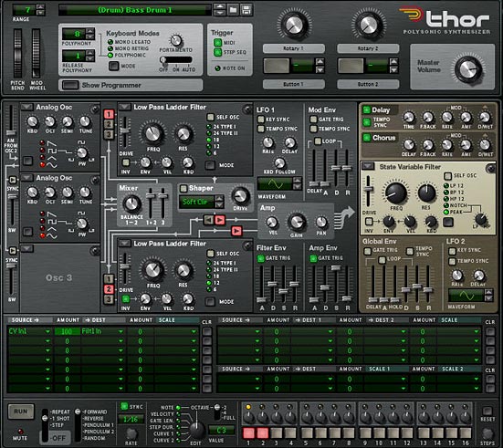This screenshot has height=448, width=503.
Task: Click step 2 button in the step sequencer
Action: tap(262, 432)
